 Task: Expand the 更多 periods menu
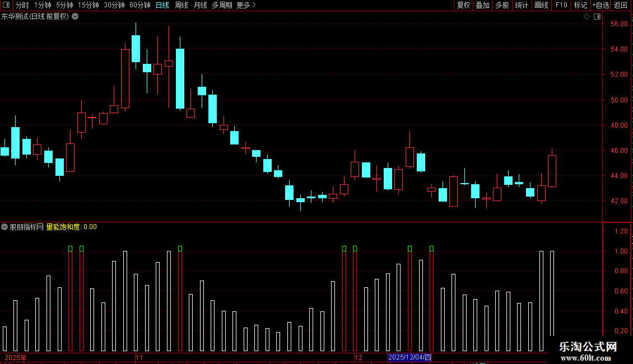[x=246, y=5]
